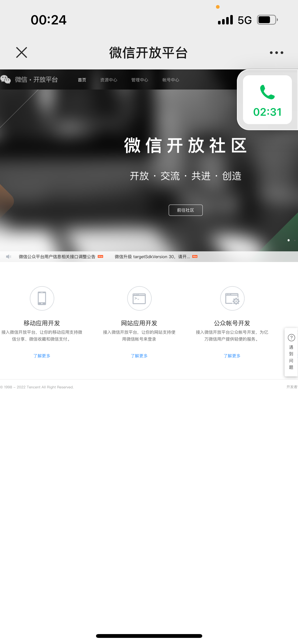Image resolution: width=298 pixels, height=644 pixels.
Task: Click red new badge after 调整公告 notice
Action: [101, 256]
